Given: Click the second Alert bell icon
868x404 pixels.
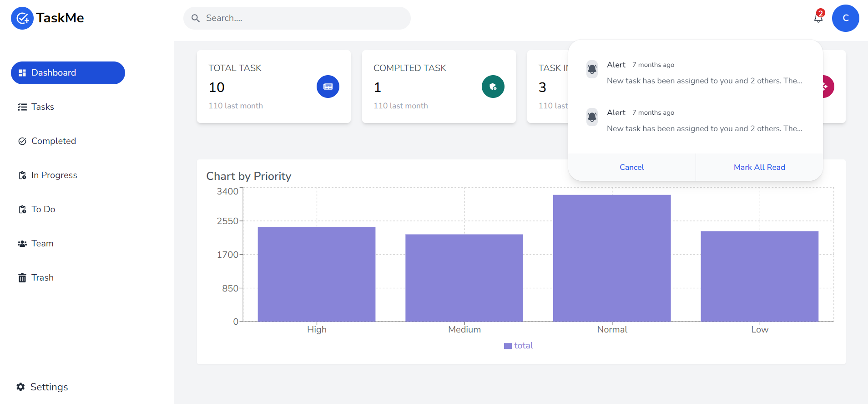Looking at the screenshot, I should (x=592, y=117).
